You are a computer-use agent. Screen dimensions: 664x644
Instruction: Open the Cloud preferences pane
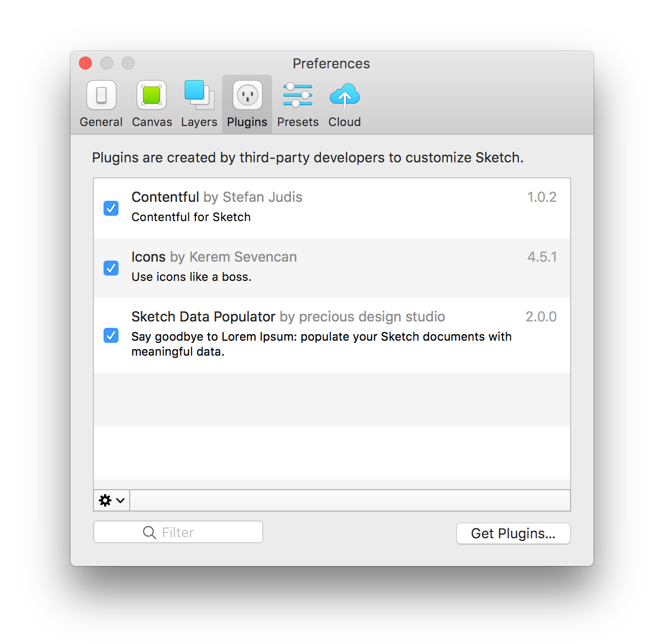(344, 104)
